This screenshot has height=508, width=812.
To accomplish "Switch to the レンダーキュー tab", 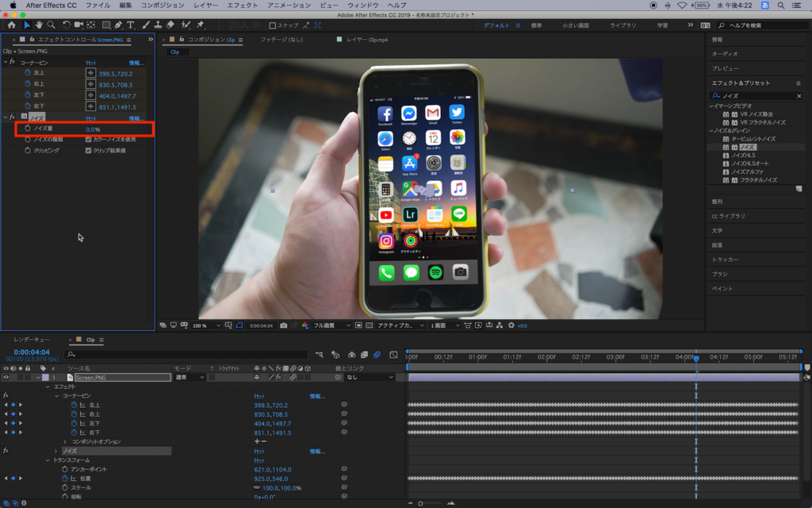I will coord(32,340).
